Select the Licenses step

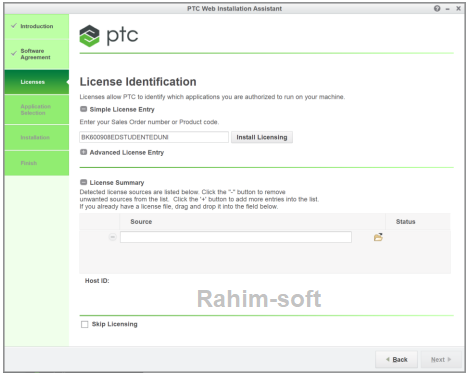click(x=37, y=82)
